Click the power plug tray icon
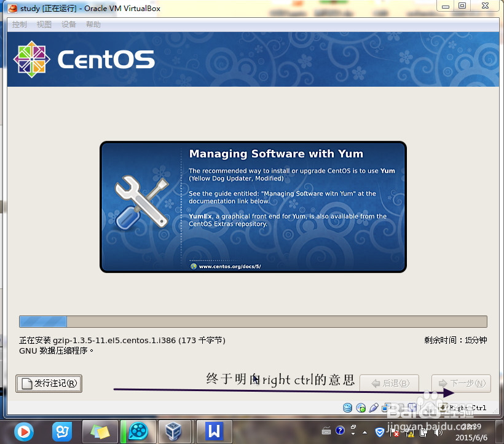Image resolution: width=504 pixels, height=444 pixels. [424, 433]
